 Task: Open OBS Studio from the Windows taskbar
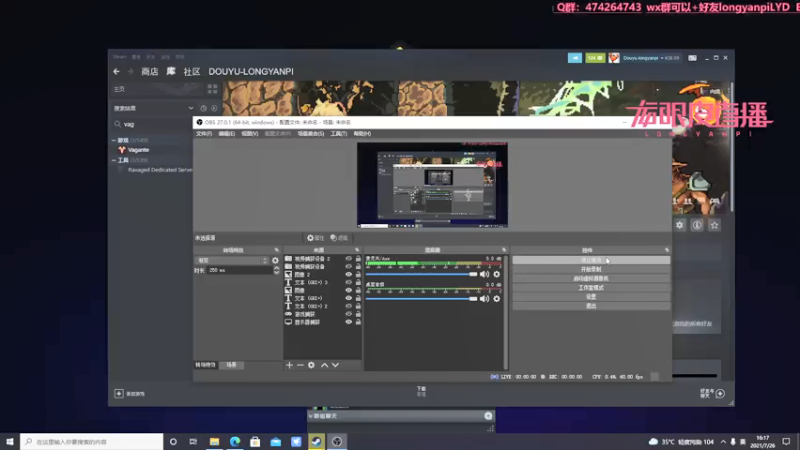click(x=337, y=442)
